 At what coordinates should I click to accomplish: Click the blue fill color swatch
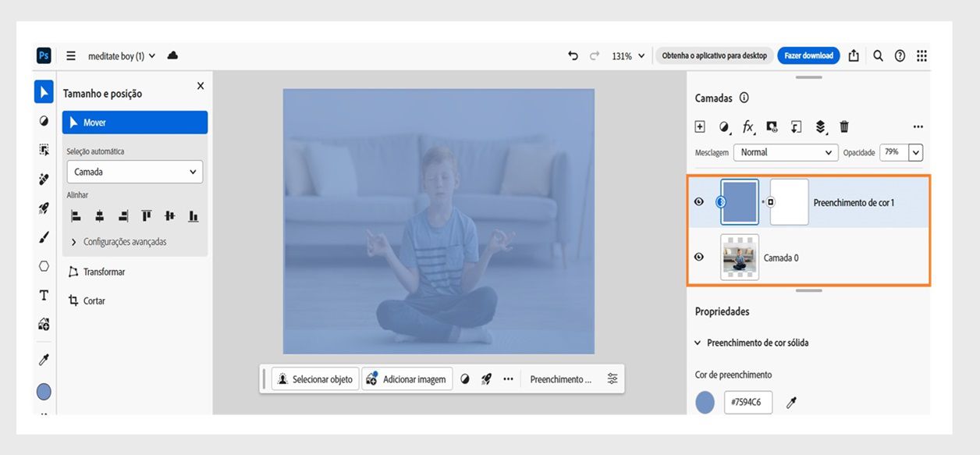pyautogui.click(x=705, y=403)
